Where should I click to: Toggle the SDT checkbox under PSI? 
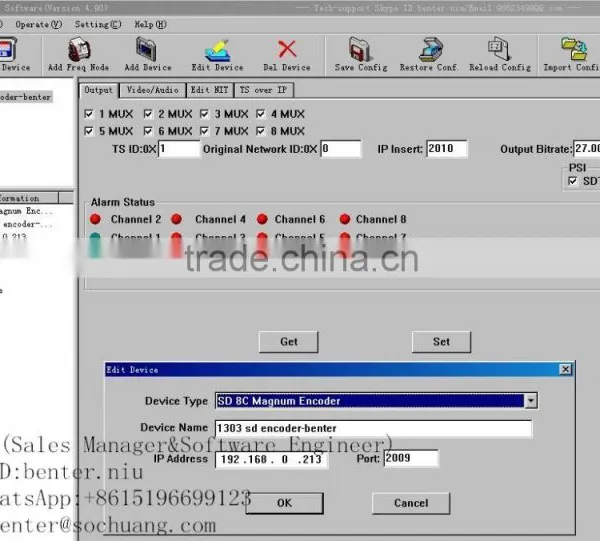[x=572, y=181]
